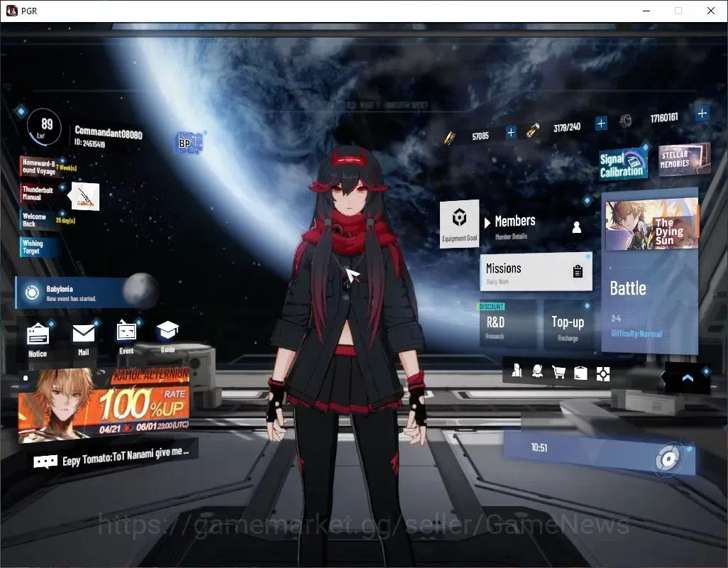Click the level 89 commandant badge
The image size is (728, 568).
[x=44, y=128]
